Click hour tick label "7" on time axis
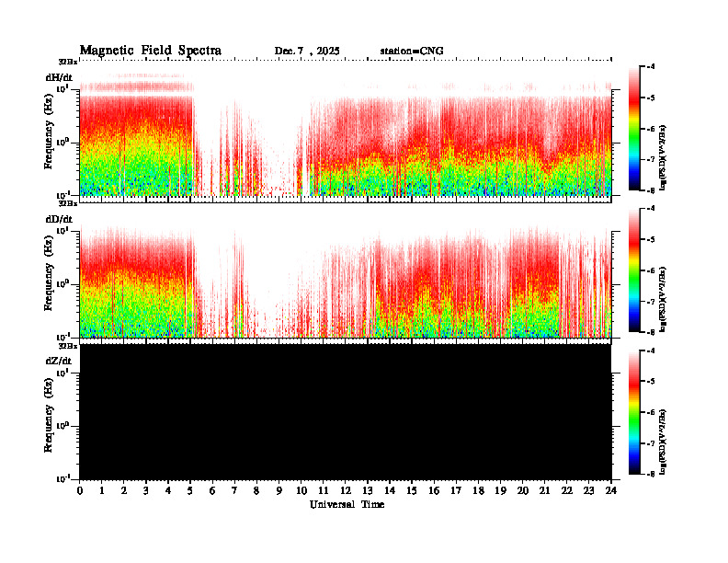This screenshot has height=563, width=728. point(234,490)
